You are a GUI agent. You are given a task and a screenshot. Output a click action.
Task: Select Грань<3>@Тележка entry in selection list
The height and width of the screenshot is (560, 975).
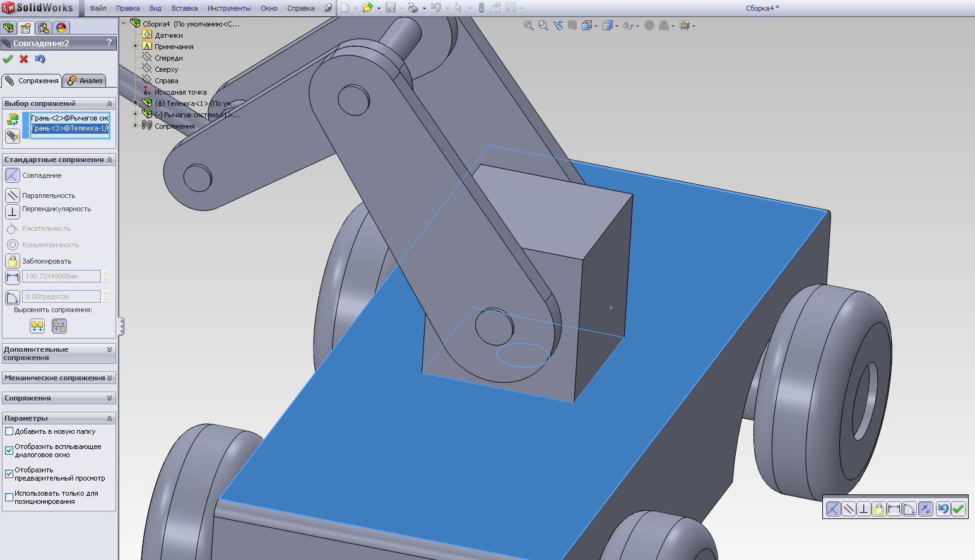click(x=70, y=128)
